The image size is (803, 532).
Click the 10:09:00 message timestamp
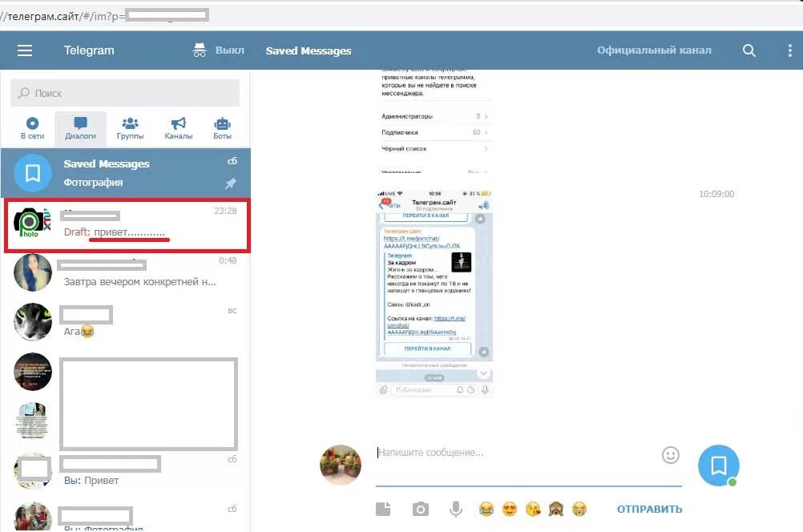[716, 194]
